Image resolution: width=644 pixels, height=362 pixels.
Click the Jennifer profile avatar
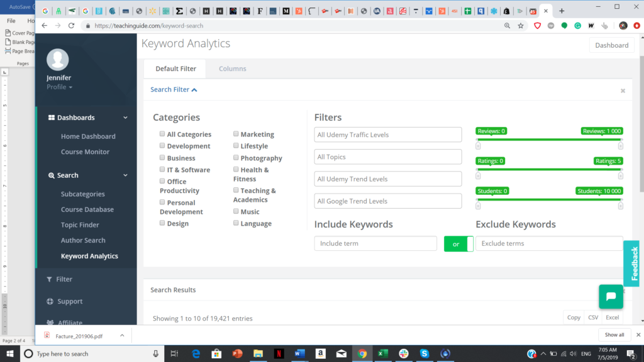[x=57, y=60]
